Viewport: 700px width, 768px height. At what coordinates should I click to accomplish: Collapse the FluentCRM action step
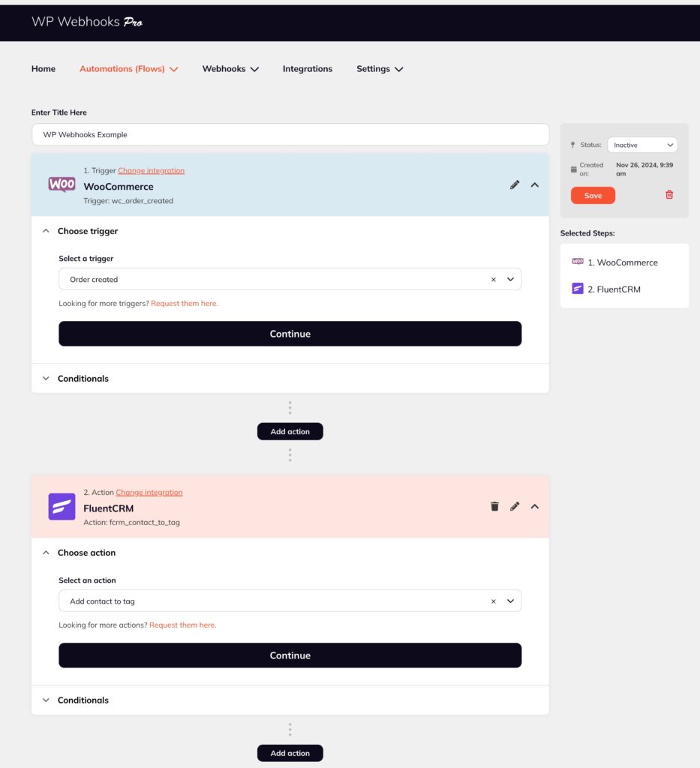[535, 506]
